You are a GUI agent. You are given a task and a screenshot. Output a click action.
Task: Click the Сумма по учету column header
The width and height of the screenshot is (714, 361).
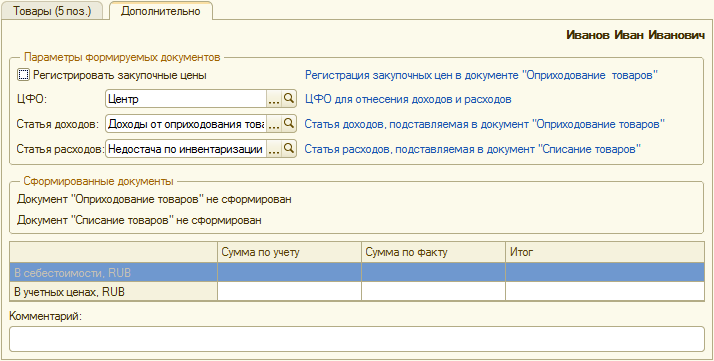[290, 252]
